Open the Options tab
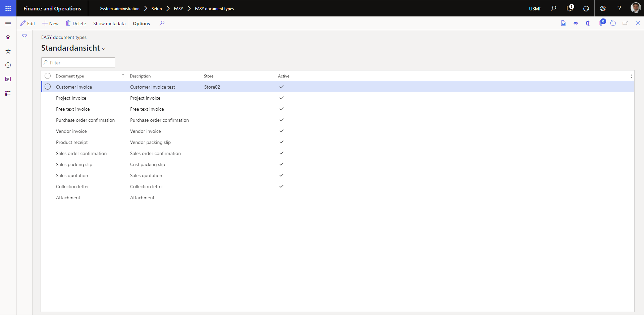This screenshot has height=315, width=644. (x=141, y=23)
